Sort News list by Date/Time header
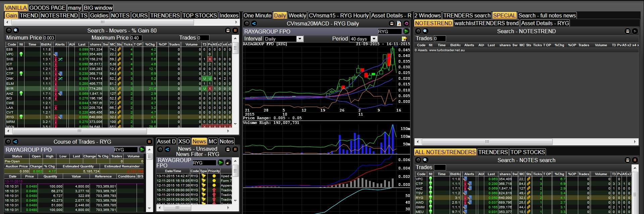Viewport: 644px width, 214px height. click(173, 171)
